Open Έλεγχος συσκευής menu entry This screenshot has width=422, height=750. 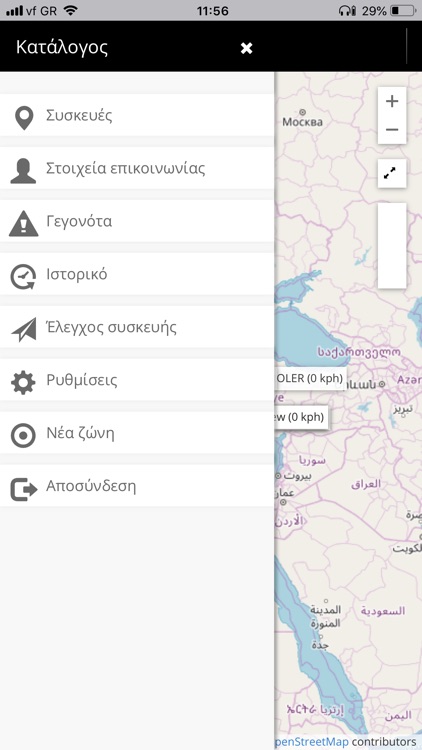click(x=137, y=328)
